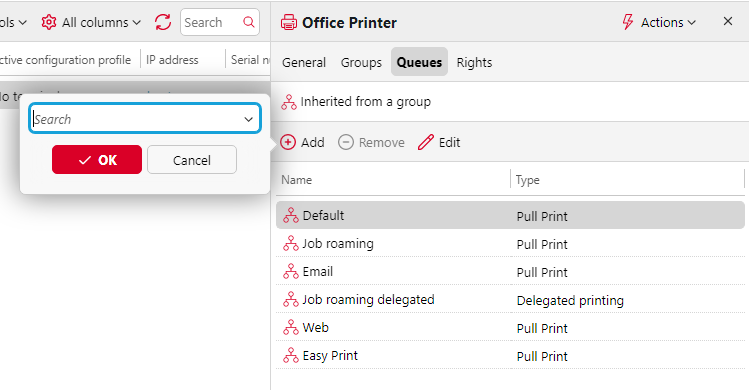Click the Cancel button in the popup

[192, 160]
